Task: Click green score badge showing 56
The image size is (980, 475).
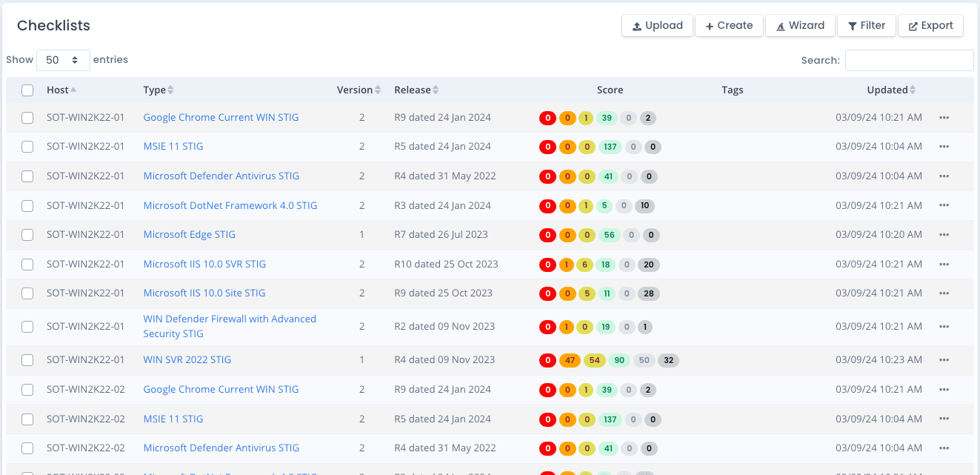Action: 610,235
